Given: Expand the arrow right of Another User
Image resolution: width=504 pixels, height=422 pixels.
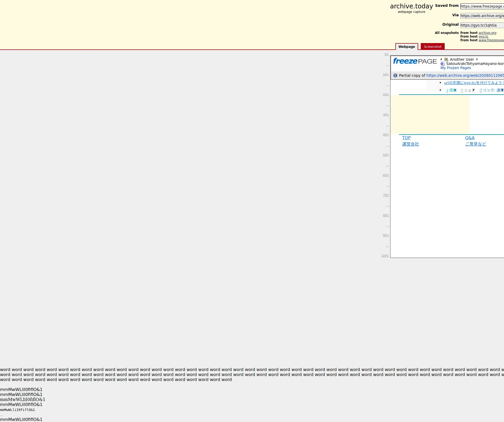Looking at the screenshot, I should (x=477, y=59).
